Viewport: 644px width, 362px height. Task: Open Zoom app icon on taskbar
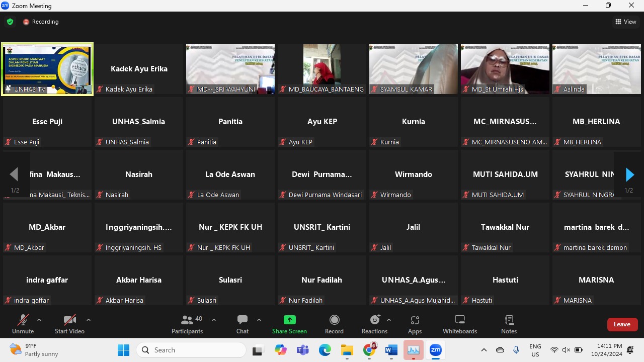(x=436, y=350)
